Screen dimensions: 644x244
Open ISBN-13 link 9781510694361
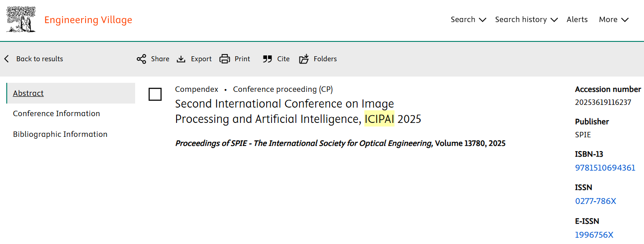click(605, 168)
